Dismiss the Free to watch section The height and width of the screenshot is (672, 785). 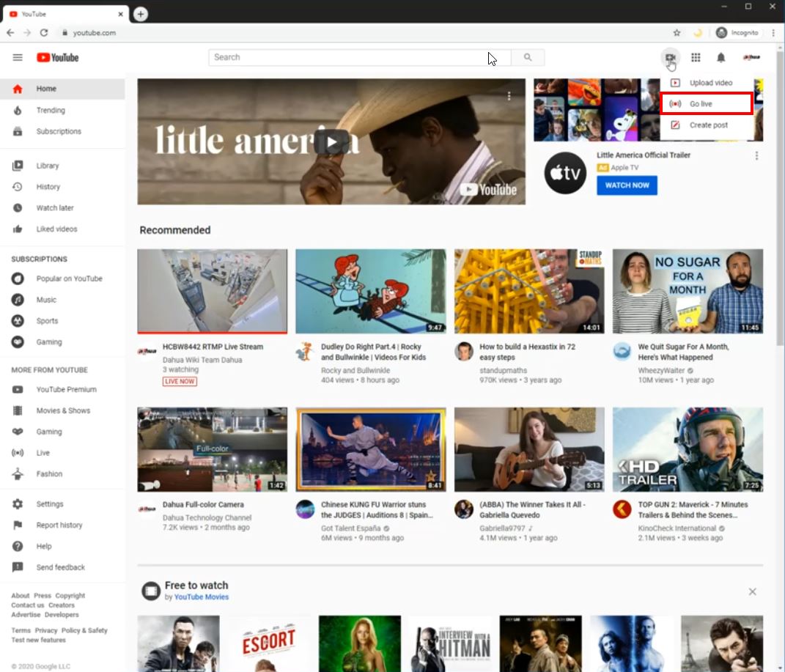pyautogui.click(x=752, y=591)
